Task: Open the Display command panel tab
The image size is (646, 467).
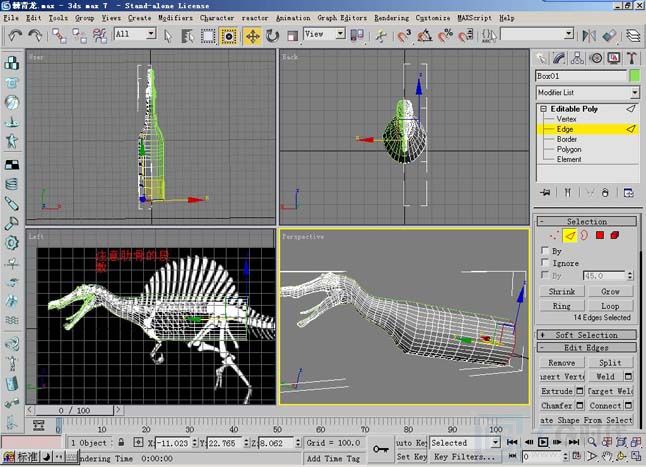Action: pyautogui.click(x=614, y=58)
